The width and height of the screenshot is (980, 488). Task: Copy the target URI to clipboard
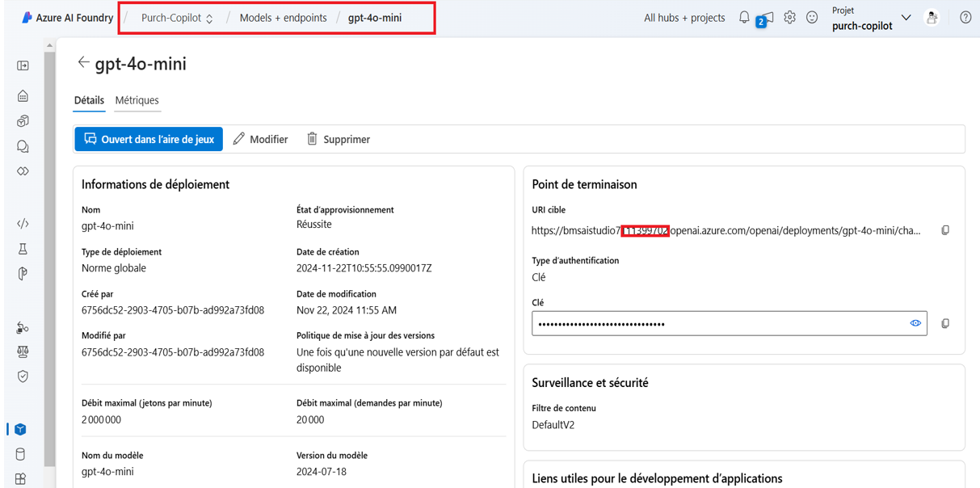945,230
